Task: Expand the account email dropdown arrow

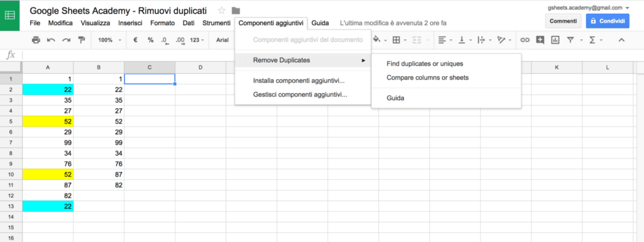Action: (627, 8)
